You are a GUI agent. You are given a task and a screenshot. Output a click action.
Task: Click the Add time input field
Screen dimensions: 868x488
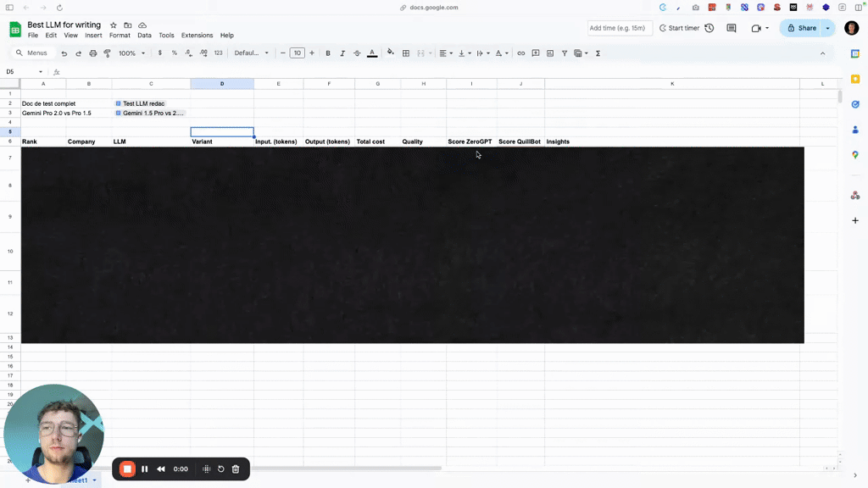(620, 28)
